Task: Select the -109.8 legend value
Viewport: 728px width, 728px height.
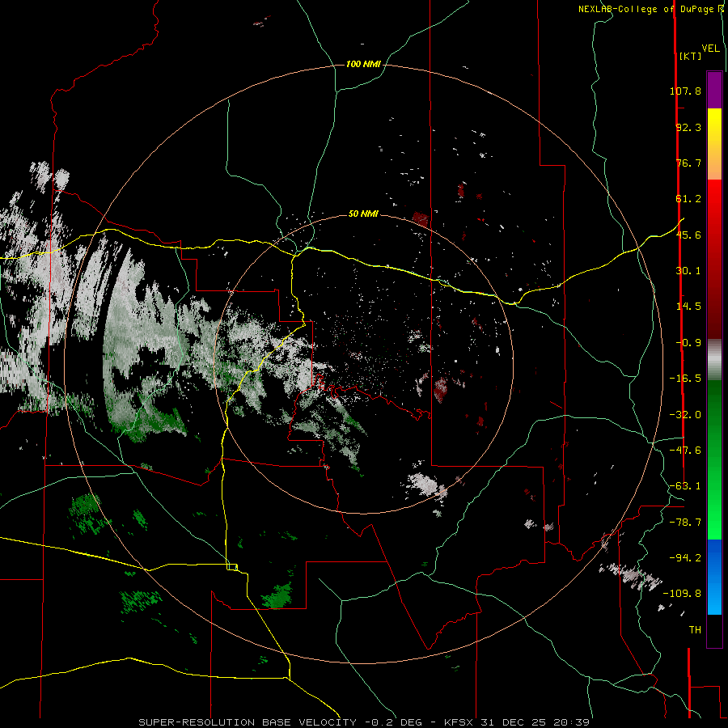Action: [682, 594]
